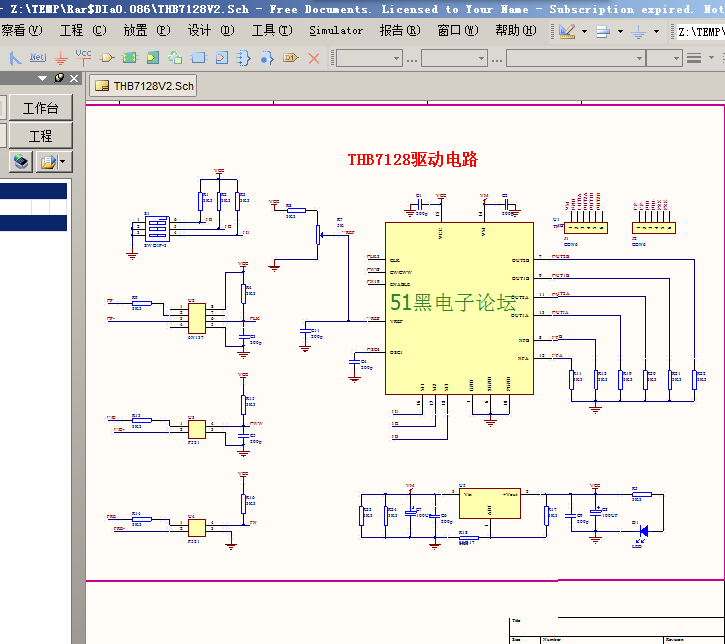Select the red THB7128驱动电路 title text
Image resolution: width=725 pixels, height=644 pixels.
pos(412,159)
